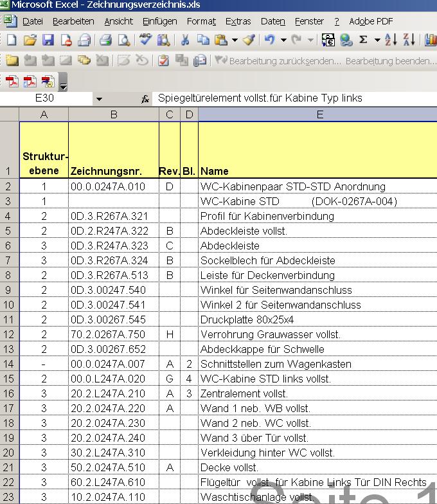The height and width of the screenshot is (504, 437).
Task: Click the update file checklist icon
Action: (x=163, y=60)
